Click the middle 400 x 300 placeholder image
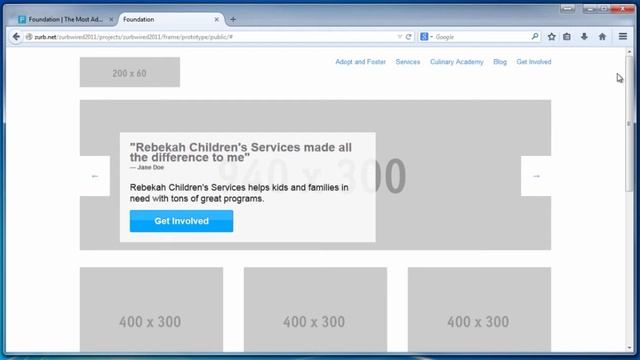Image resolution: width=640 pixels, height=360 pixels. tap(315, 309)
